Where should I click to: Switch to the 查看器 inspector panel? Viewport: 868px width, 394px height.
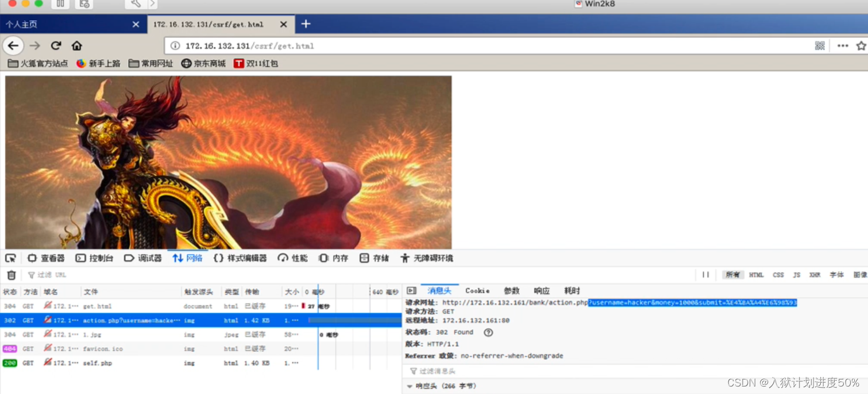[47, 258]
